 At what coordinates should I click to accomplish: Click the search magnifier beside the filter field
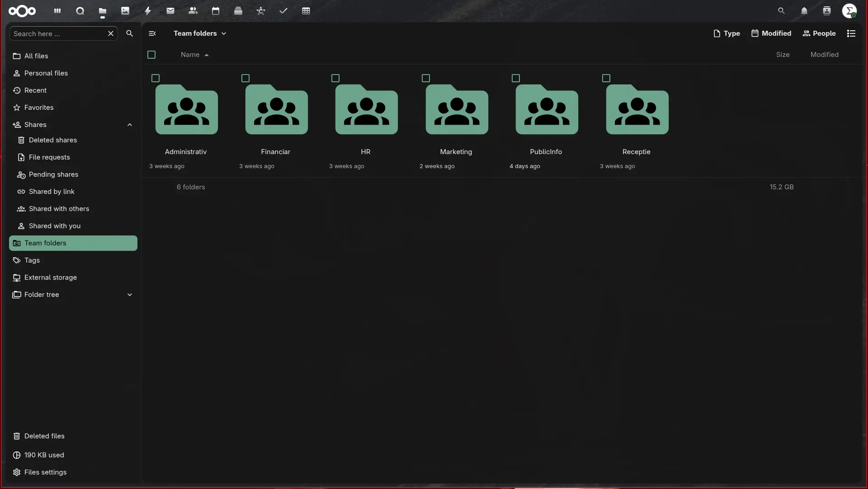[130, 33]
